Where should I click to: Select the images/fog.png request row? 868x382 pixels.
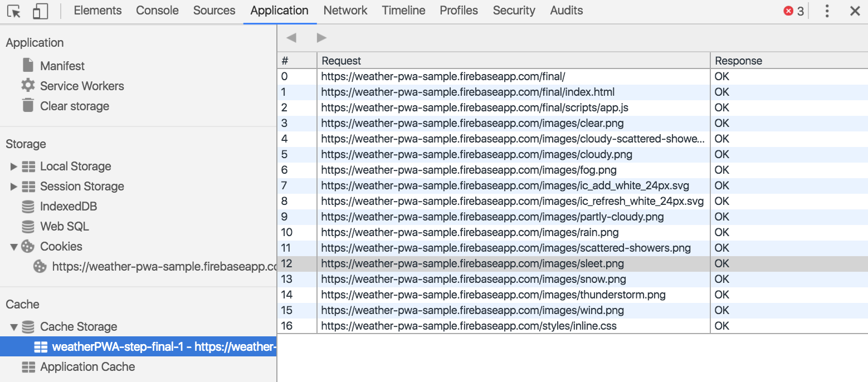tap(573, 170)
